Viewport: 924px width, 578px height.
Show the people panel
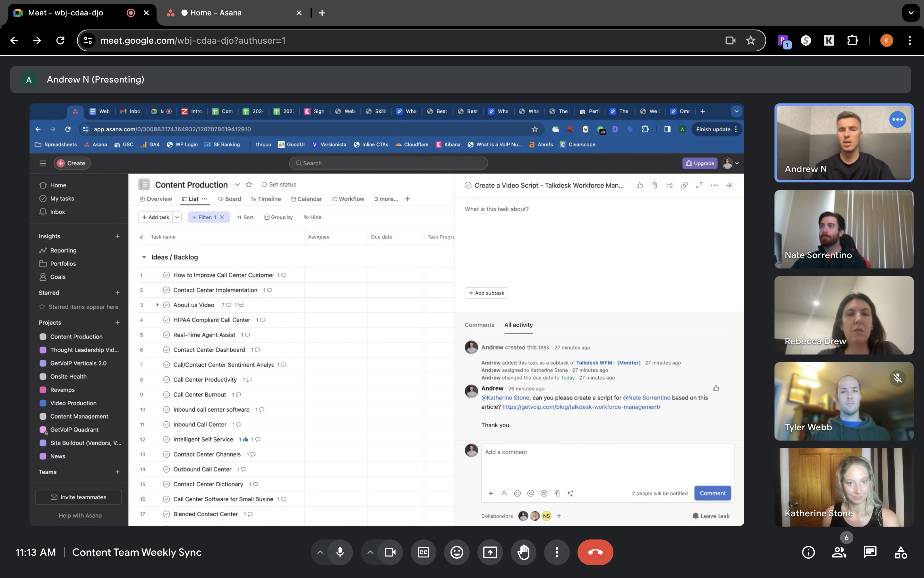[839, 552]
